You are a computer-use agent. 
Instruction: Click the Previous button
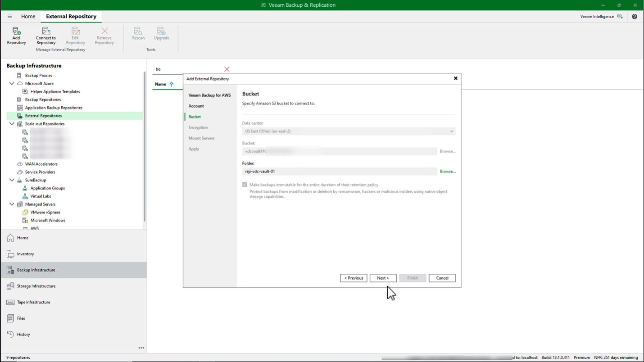[x=354, y=278]
